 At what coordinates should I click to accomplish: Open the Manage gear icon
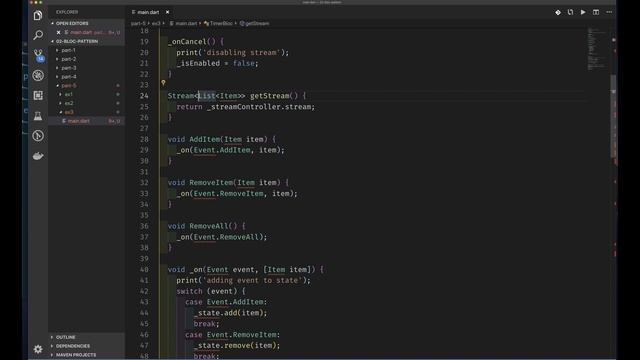(x=38, y=349)
